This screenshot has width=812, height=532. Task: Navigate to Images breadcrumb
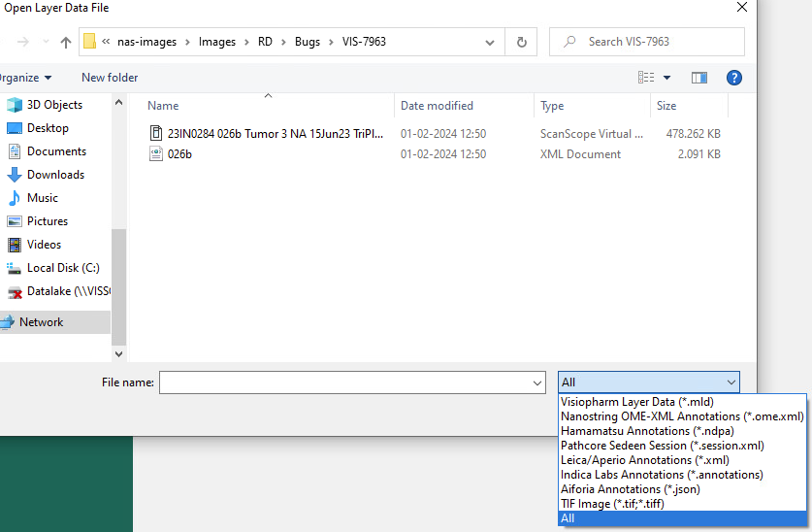click(x=217, y=42)
